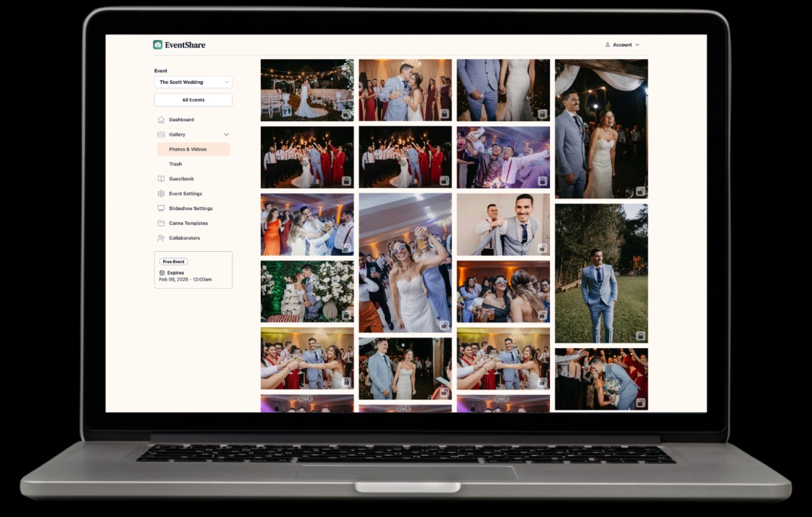Viewport: 812px width, 517px height.
Task: Click the Gallery image icon in sidebar
Action: click(161, 134)
